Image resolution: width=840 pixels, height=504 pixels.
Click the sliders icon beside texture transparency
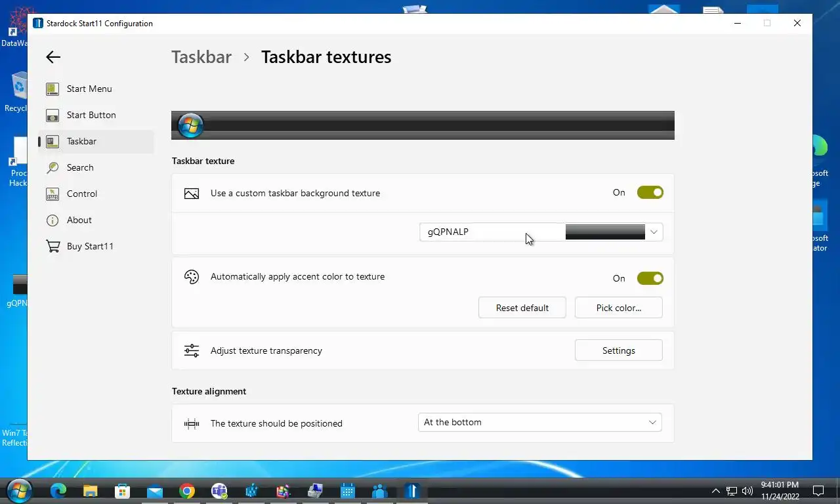coord(192,350)
